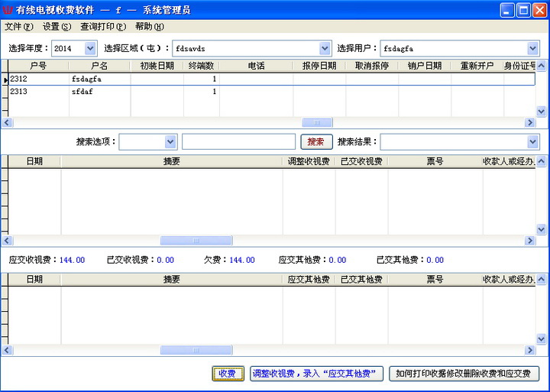Expand the 选择区域 area dropdown
This screenshot has height=392, width=550.
[x=325, y=48]
